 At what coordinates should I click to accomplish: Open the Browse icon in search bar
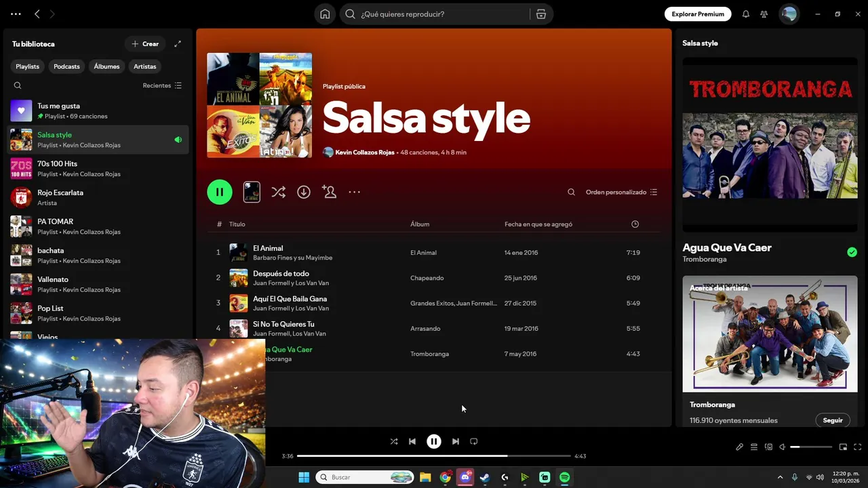tap(540, 14)
